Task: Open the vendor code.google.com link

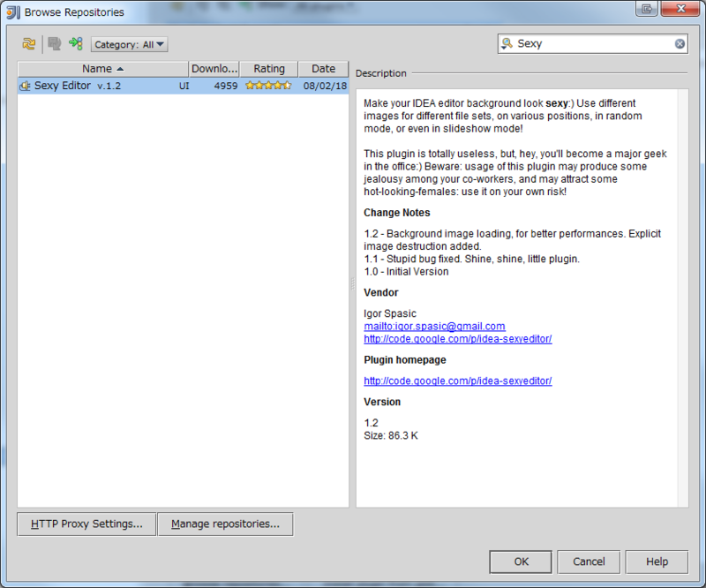Action: point(458,339)
